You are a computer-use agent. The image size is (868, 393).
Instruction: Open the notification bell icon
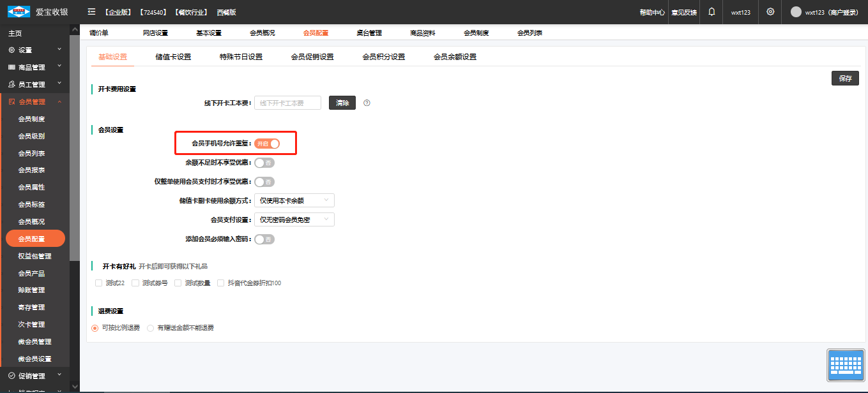712,12
